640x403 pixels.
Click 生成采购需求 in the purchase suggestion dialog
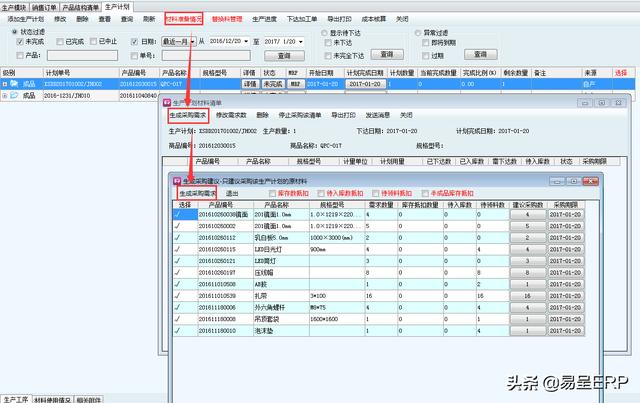197,193
